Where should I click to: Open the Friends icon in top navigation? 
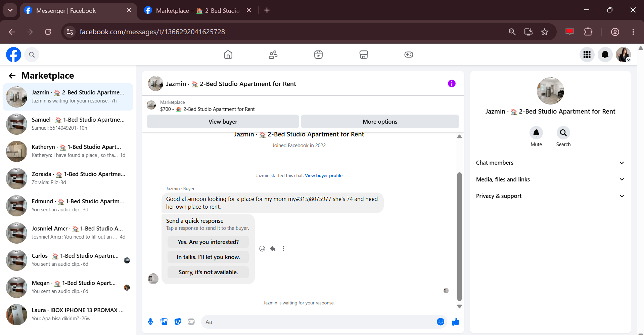pyautogui.click(x=273, y=54)
